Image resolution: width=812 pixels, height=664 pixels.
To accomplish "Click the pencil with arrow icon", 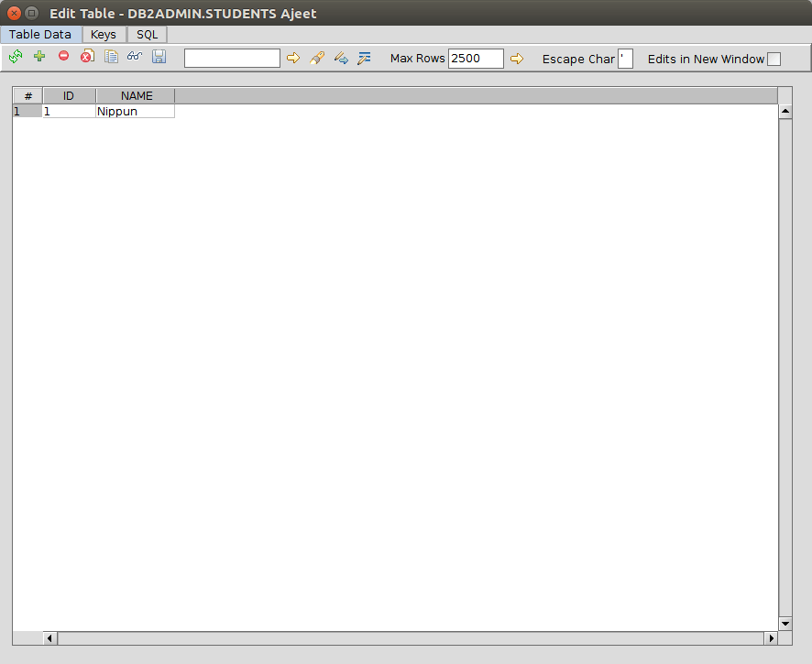I will pyautogui.click(x=341, y=58).
